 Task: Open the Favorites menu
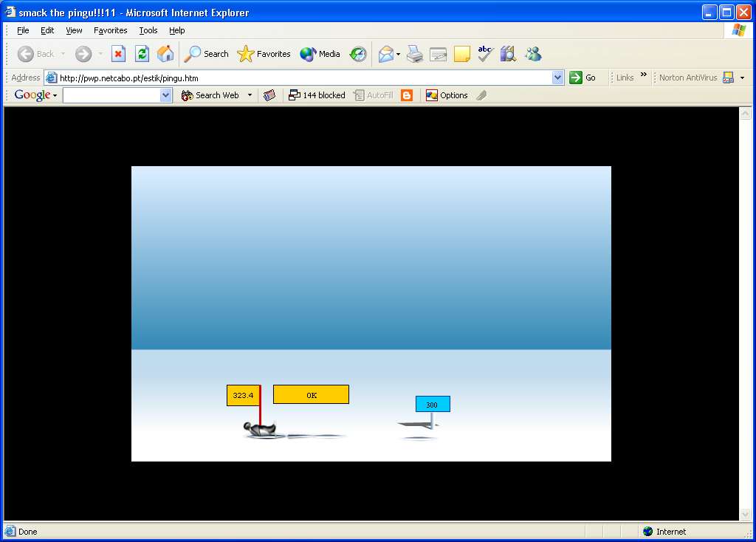click(x=110, y=30)
